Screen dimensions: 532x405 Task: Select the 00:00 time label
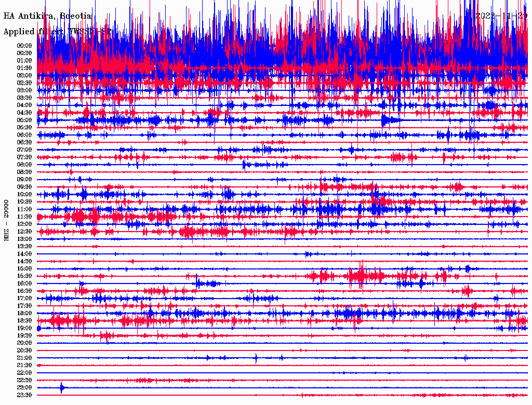coord(24,46)
